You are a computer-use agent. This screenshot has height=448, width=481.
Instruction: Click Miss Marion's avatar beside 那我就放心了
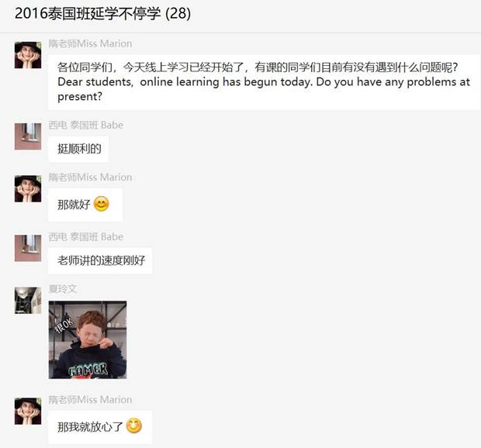pos(28,412)
